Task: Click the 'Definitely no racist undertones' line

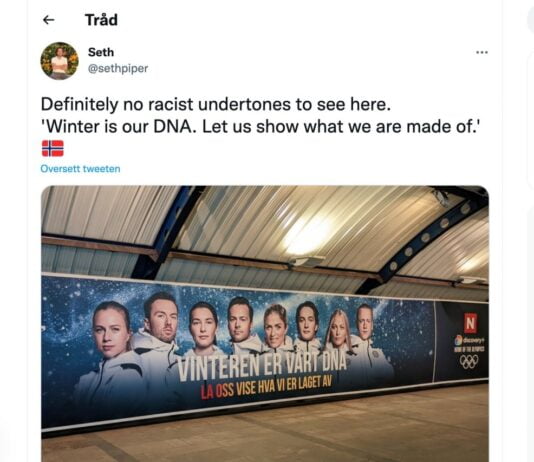Action: coord(216,104)
